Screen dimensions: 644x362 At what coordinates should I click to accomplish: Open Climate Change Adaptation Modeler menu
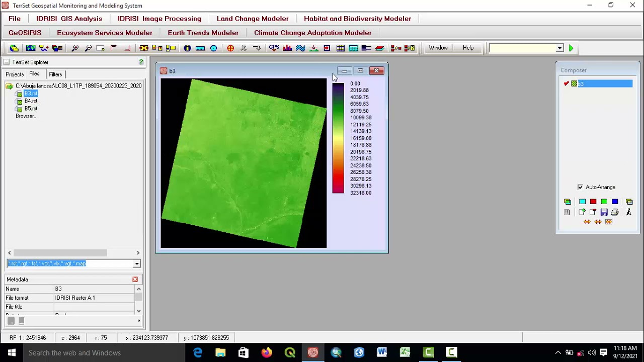(313, 33)
